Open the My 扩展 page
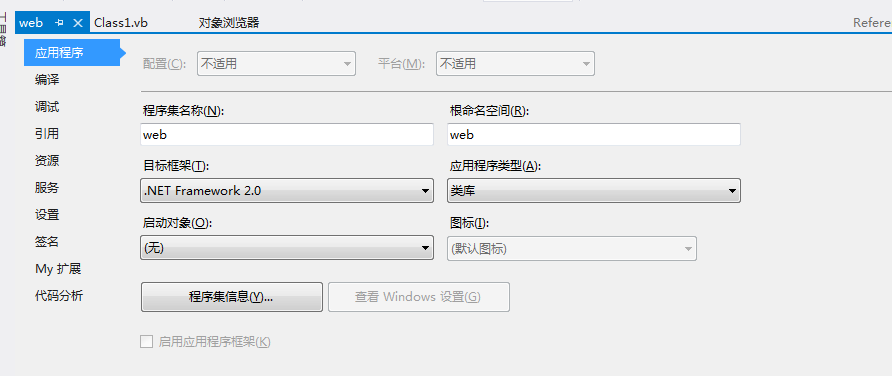The height and width of the screenshot is (376, 892). [x=58, y=268]
